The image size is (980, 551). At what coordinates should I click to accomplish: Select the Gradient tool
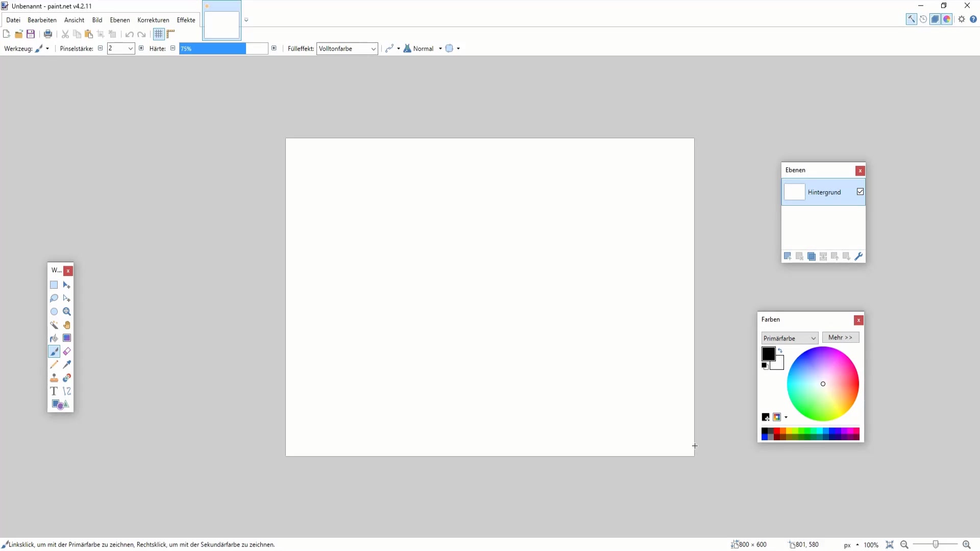(x=67, y=338)
